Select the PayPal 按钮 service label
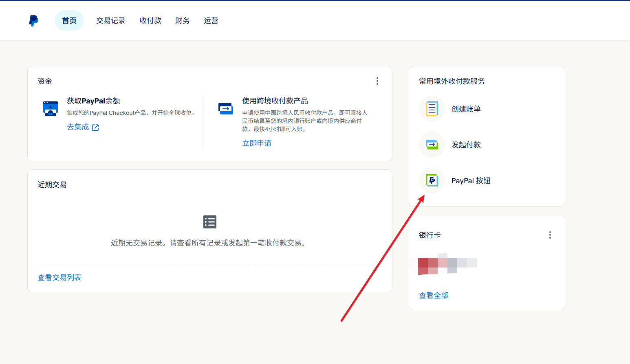 pyautogui.click(x=471, y=180)
